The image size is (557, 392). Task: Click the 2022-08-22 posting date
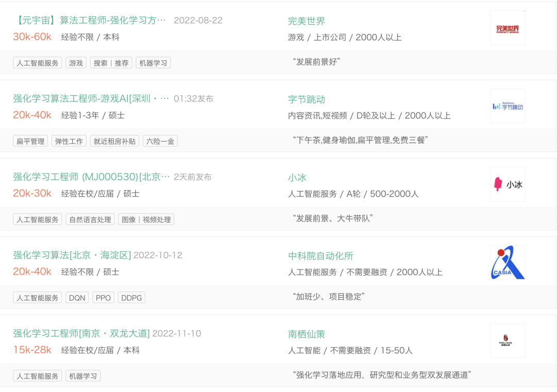[198, 20]
